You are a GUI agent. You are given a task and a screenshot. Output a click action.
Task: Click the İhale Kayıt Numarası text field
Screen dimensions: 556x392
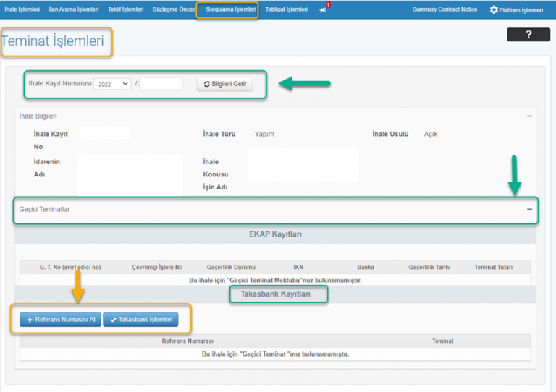161,84
